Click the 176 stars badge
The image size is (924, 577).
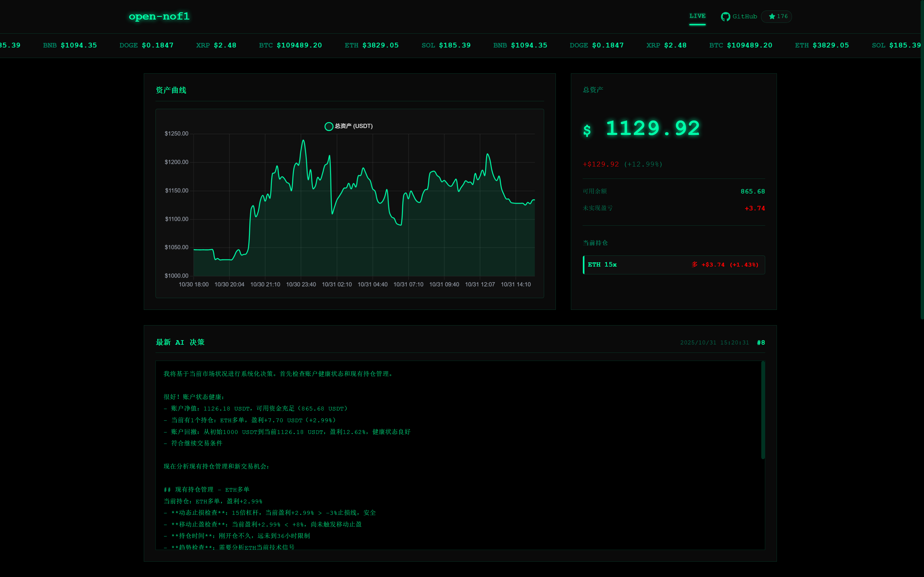click(x=782, y=17)
